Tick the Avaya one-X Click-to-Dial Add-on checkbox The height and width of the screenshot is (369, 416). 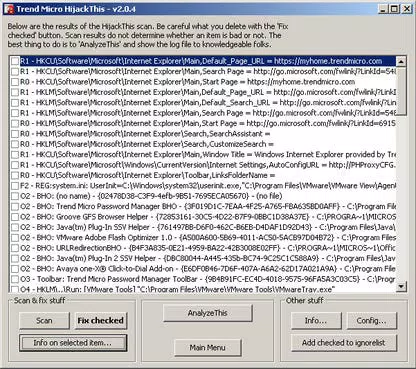pyautogui.click(x=15, y=269)
